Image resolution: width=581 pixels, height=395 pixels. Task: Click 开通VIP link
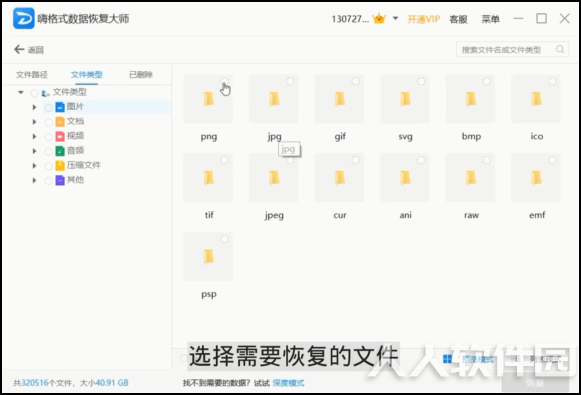tap(424, 19)
